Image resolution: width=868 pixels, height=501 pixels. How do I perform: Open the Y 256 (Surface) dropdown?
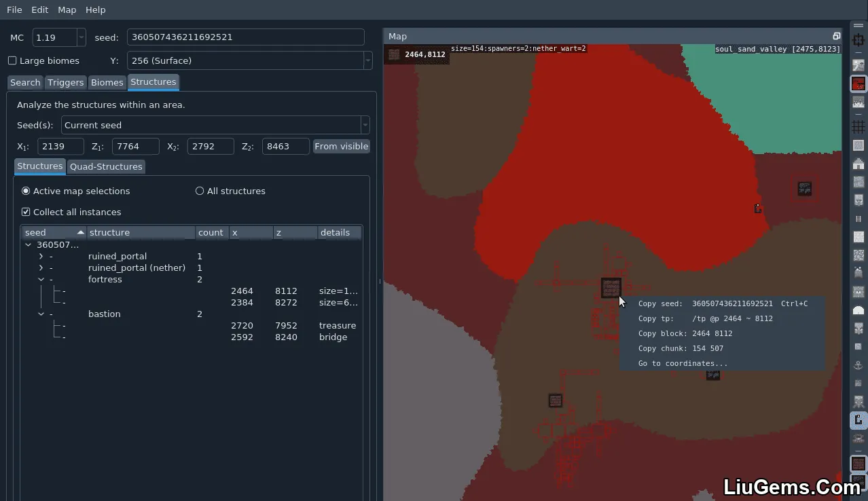point(367,60)
